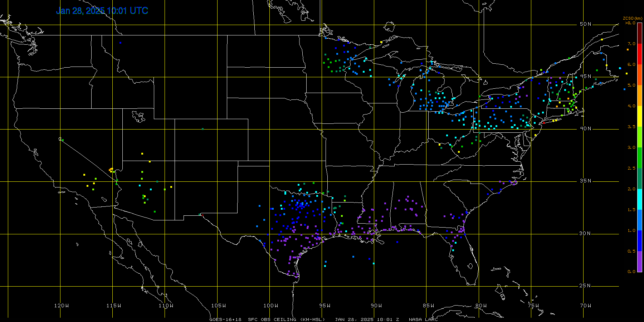Select the yellow colorbar segment between 3.5 and 4.0
The width and height of the screenshot is (644, 322).
pyautogui.click(x=640, y=116)
